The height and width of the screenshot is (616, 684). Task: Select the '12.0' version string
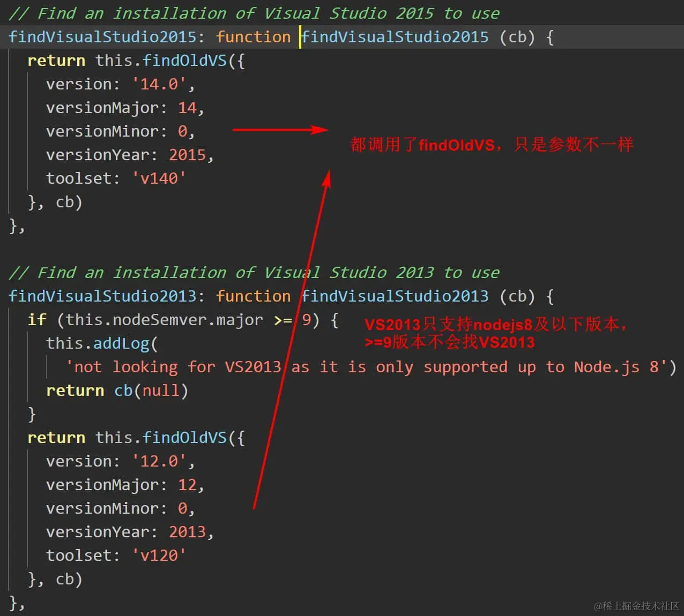coord(159,461)
